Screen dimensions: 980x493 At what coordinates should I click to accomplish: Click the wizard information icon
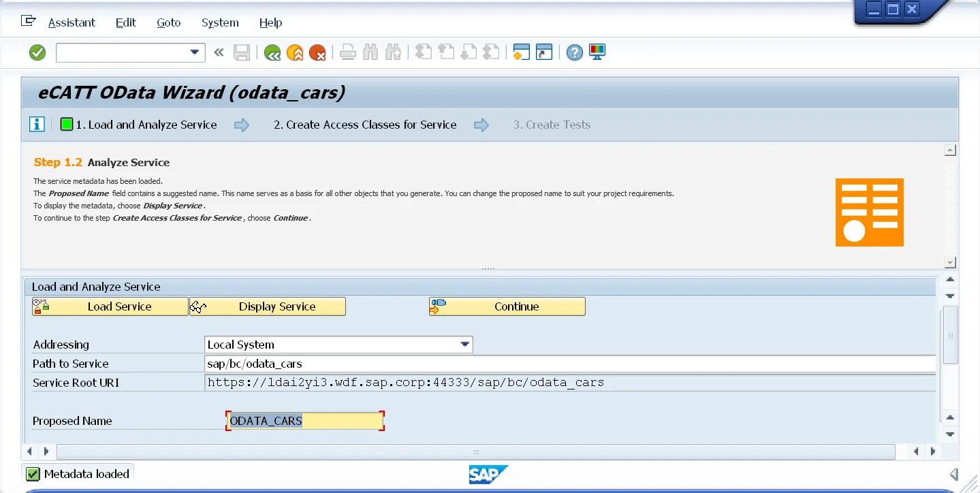click(x=37, y=125)
